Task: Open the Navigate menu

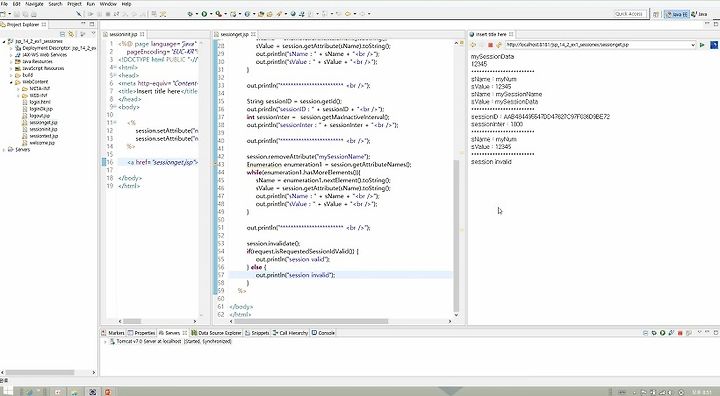Action: [34, 4]
